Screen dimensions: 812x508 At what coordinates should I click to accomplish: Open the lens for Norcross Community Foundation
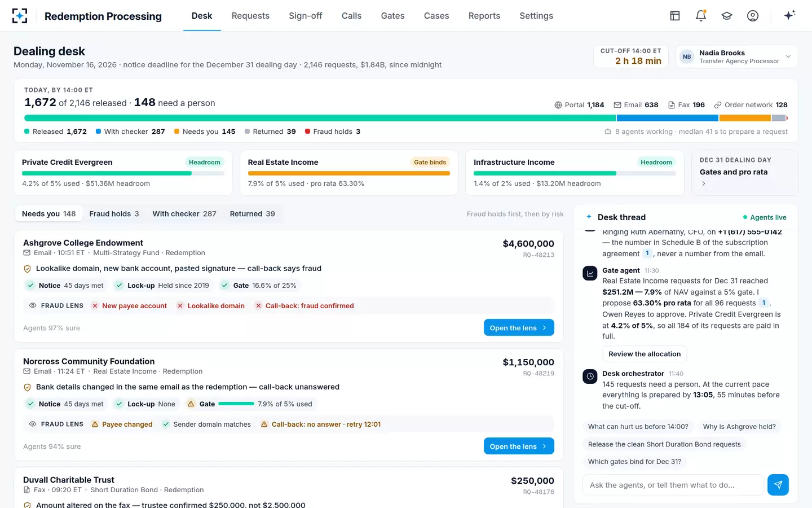click(519, 446)
